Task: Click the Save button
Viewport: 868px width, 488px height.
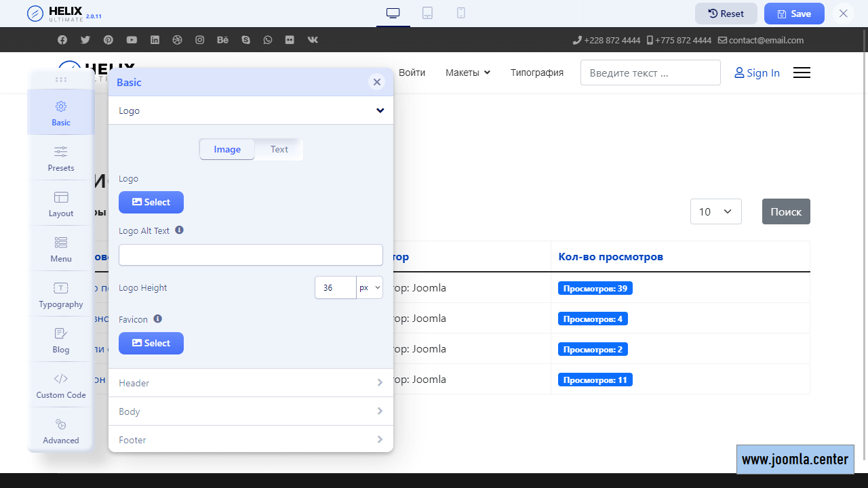Action: [x=794, y=14]
